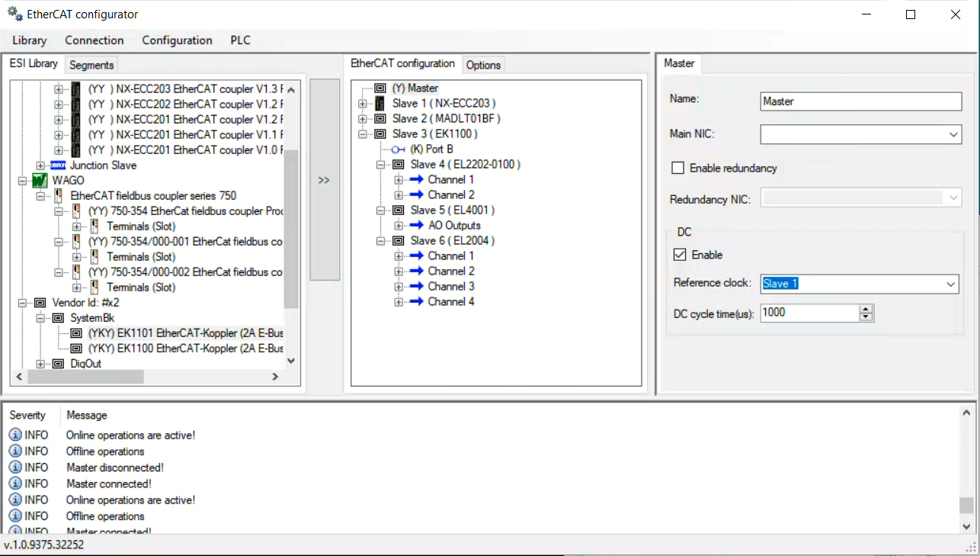Click the Slave 6 EL2004 module icon
980x556 pixels.
coord(398,241)
